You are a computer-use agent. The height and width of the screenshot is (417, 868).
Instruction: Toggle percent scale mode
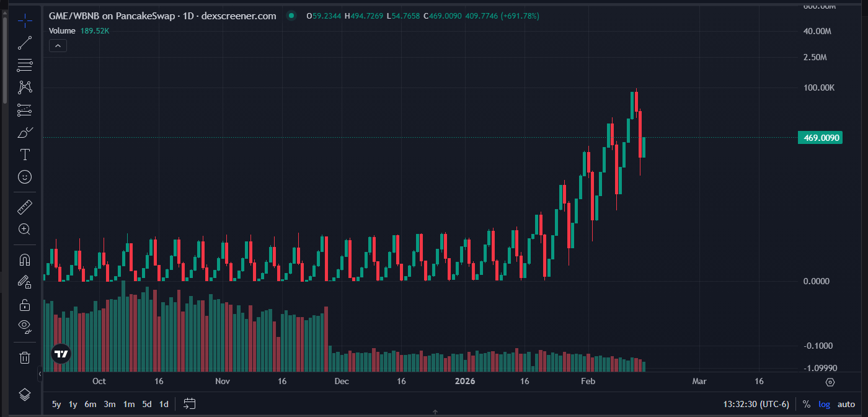(806, 404)
